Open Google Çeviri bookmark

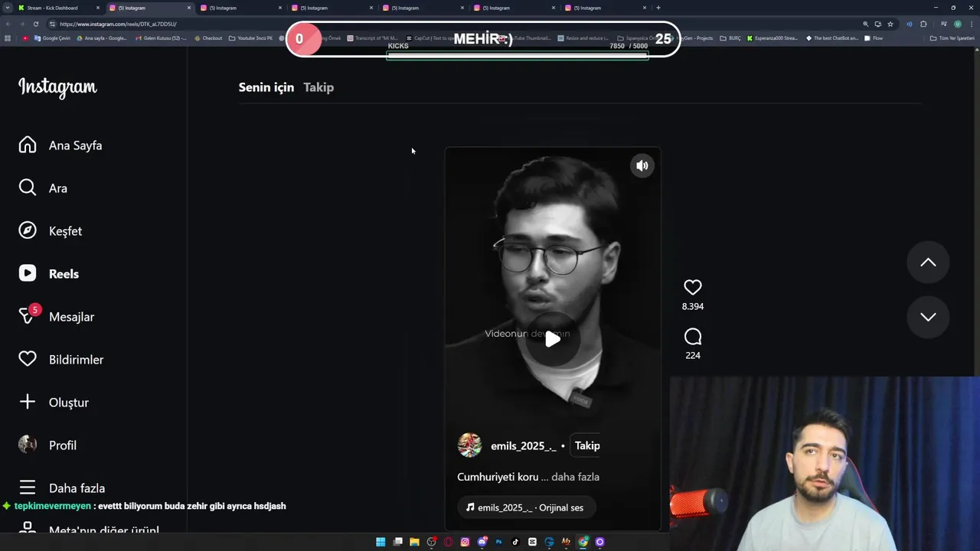click(x=51, y=38)
